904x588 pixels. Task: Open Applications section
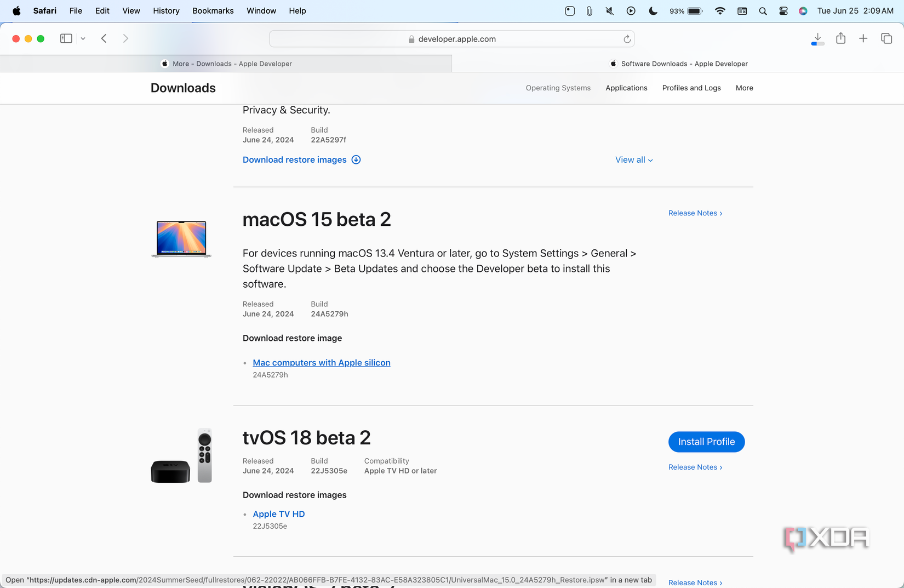626,88
